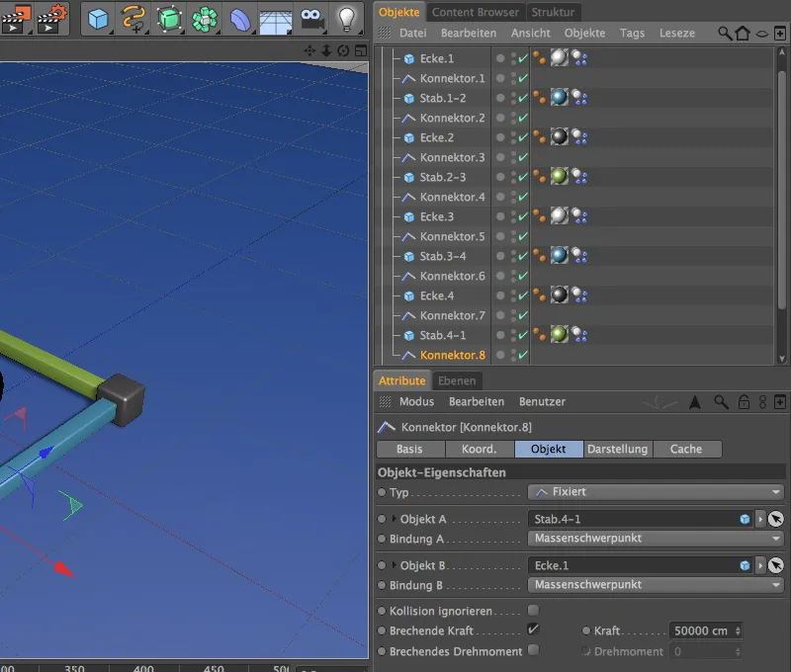
Task: Open the Darstellung tab button
Action: pyautogui.click(x=617, y=449)
